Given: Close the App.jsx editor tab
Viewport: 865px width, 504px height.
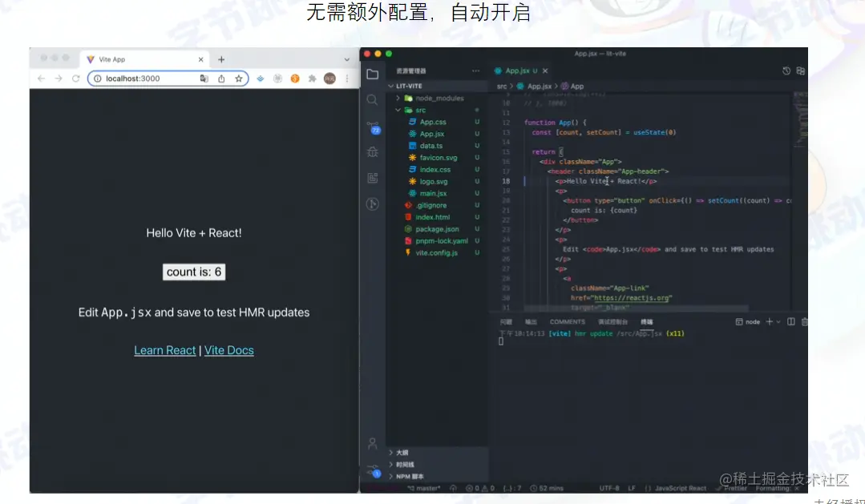Looking at the screenshot, I should click(545, 71).
